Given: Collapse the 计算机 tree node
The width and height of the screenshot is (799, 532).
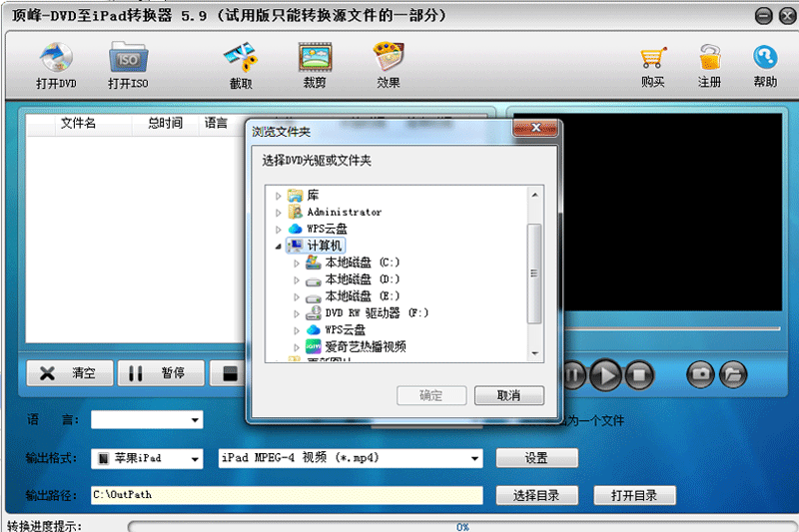Looking at the screenshot, I should (279, 247).
